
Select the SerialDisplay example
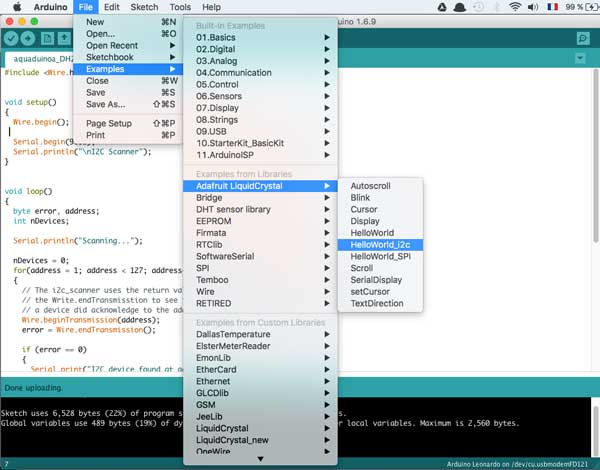[380, 280]
